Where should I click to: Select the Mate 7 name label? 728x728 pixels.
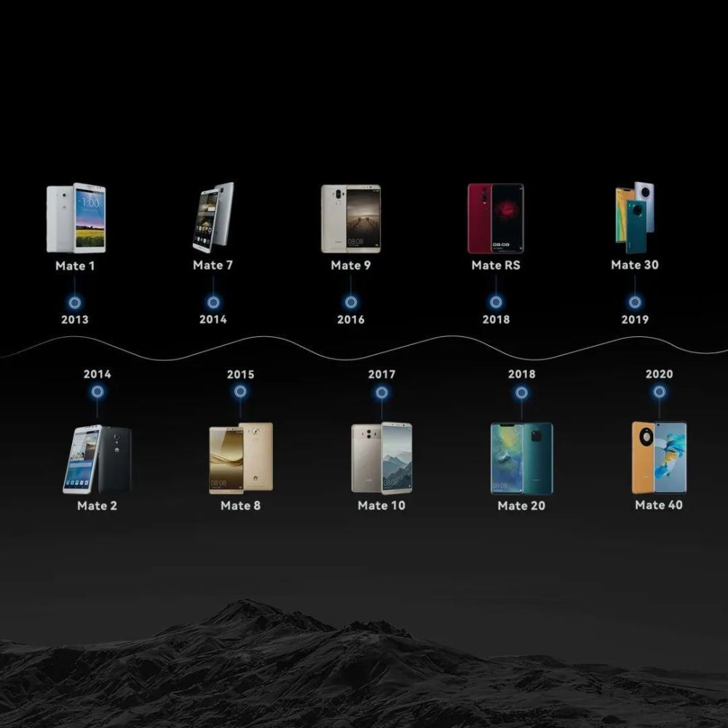213,265
